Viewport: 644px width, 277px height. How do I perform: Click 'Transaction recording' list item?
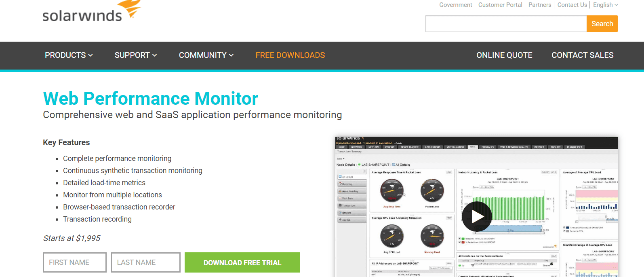click(97, 219)
